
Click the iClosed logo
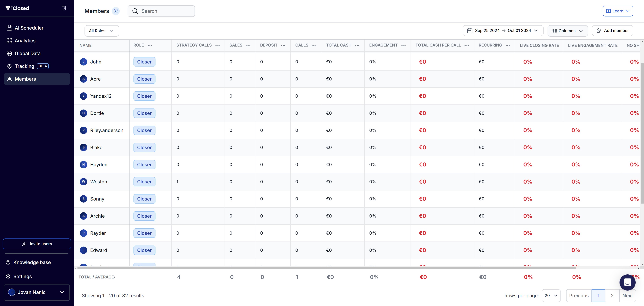coord(17,8)
